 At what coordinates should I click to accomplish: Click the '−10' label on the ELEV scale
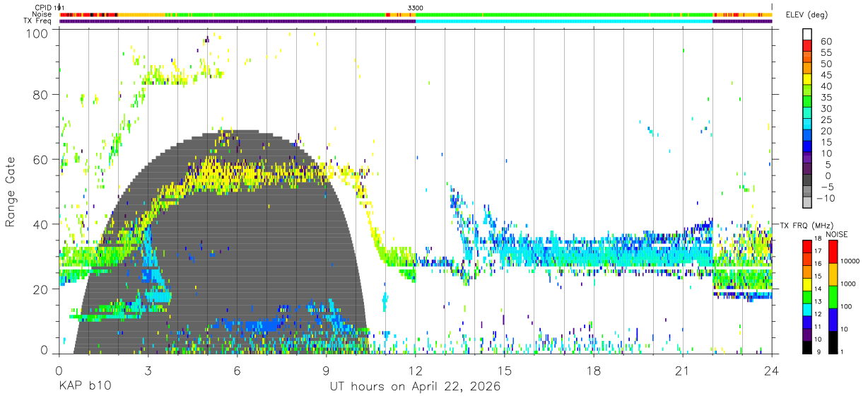tap(827, 199)
